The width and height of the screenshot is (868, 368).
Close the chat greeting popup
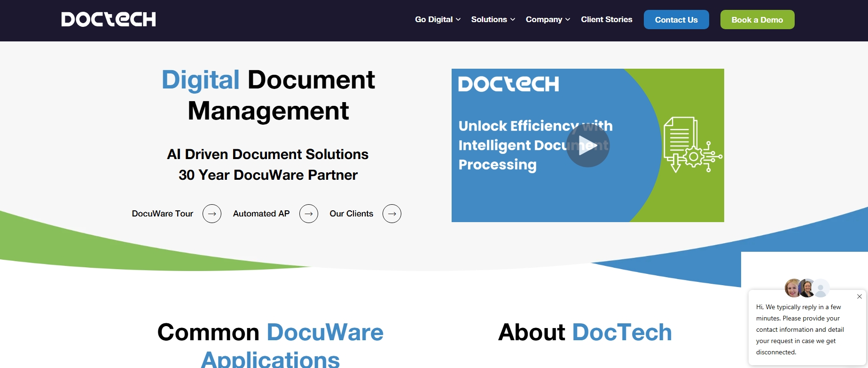859,296
